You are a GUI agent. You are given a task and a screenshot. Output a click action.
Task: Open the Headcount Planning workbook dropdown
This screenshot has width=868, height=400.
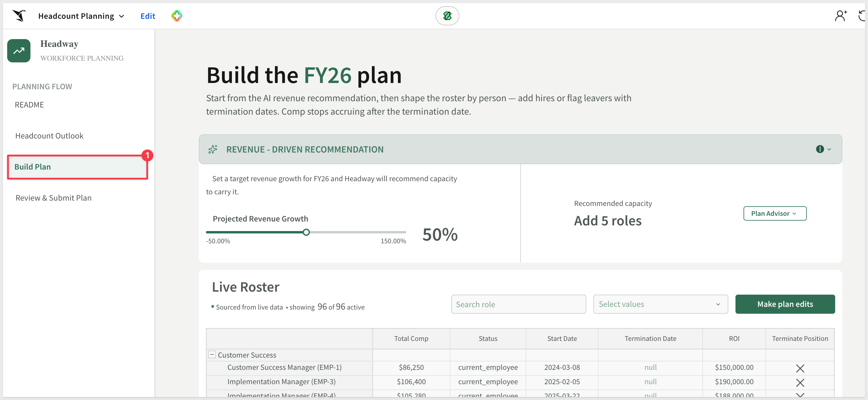tap(81, 16)
